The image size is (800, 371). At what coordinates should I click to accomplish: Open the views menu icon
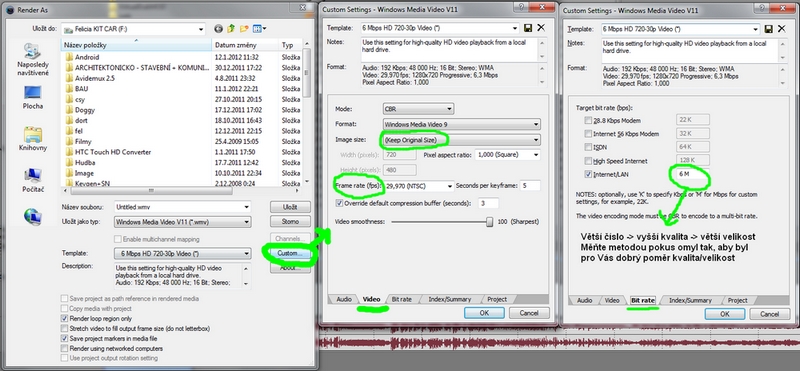(x=259, y=29)
